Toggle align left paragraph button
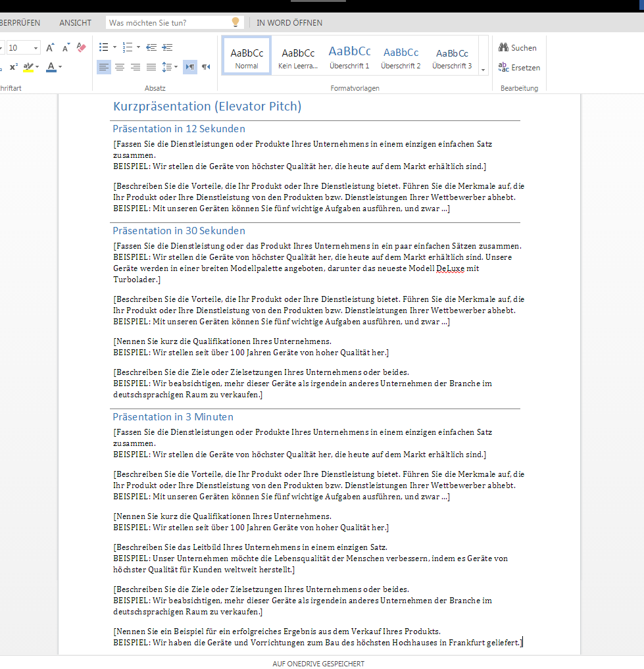The width and height of the screenshot is (644, 669). tap(104, 67)
